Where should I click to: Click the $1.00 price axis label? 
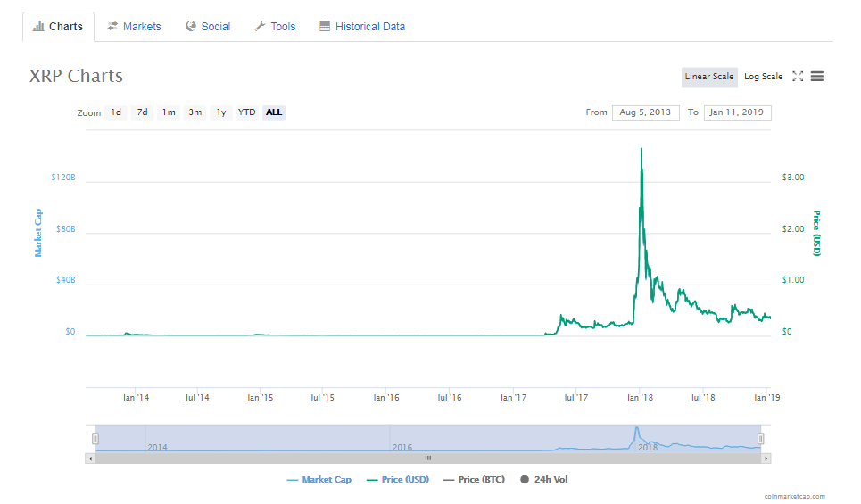coord(793,280)
